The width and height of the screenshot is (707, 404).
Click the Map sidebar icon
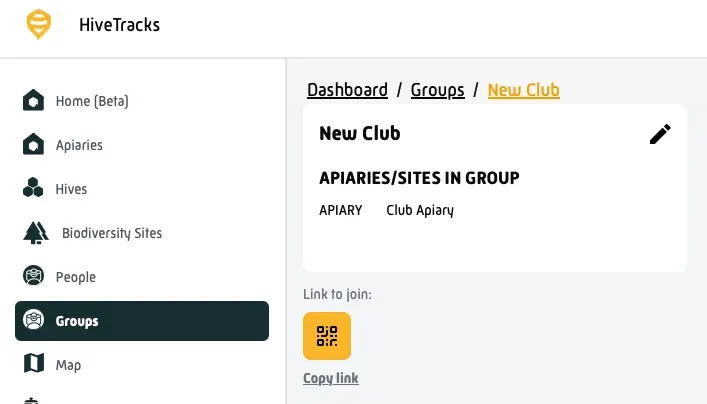coord(34,365)
